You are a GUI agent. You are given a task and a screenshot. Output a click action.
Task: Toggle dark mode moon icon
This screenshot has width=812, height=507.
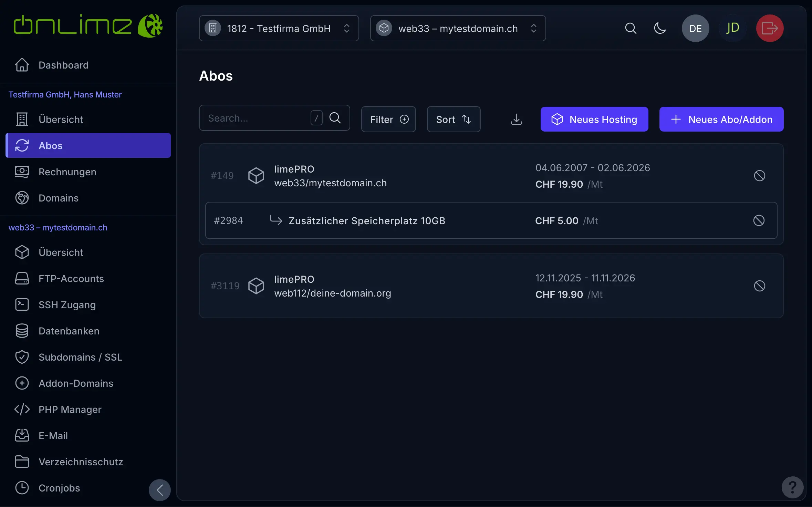pos(659,28)
